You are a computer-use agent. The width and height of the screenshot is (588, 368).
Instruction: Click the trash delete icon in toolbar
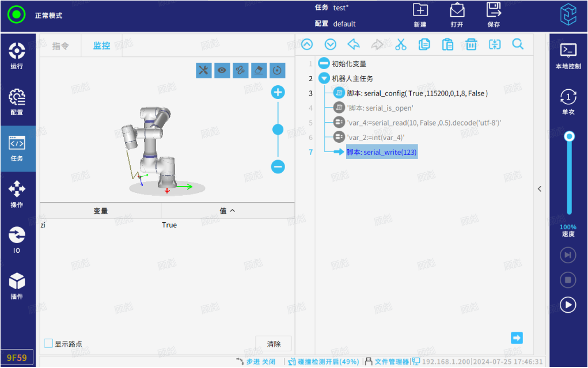pos(471,44)
